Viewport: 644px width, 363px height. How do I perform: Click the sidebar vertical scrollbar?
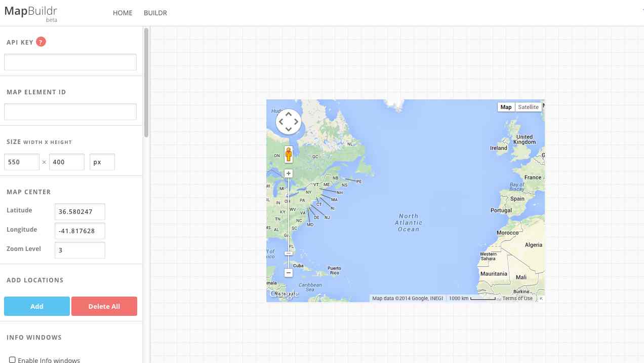[146, 83]
